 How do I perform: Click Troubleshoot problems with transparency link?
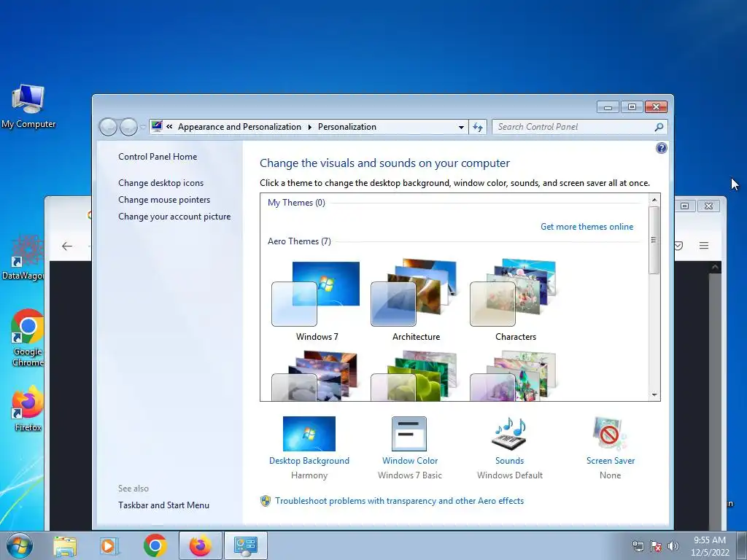point(399,501)
